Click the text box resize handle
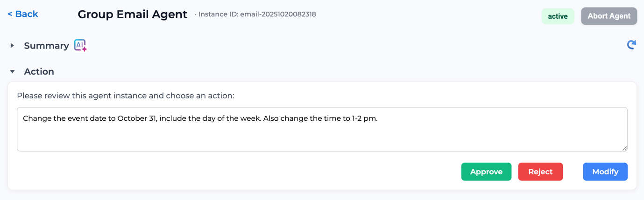The width and height of the screenshot is (644, 200). (x=624, y=148)
